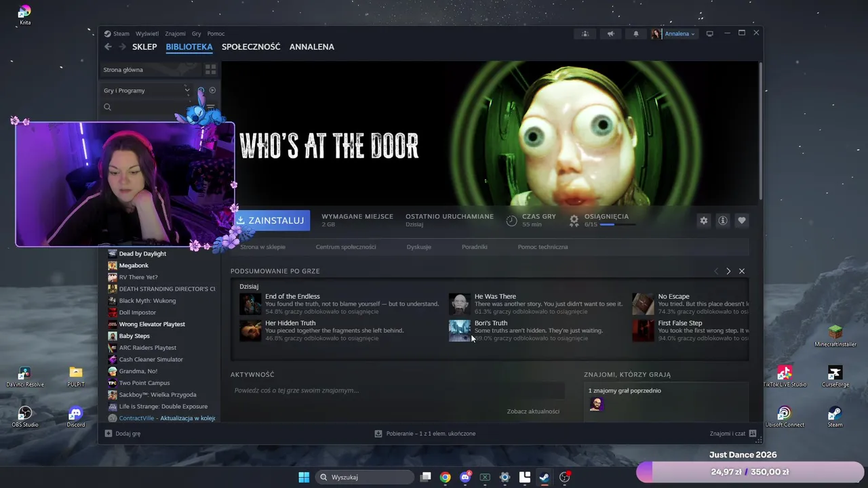Click Her Hidden Truth achievement icon
Screen dimensions: 868x488
point(250,331)
